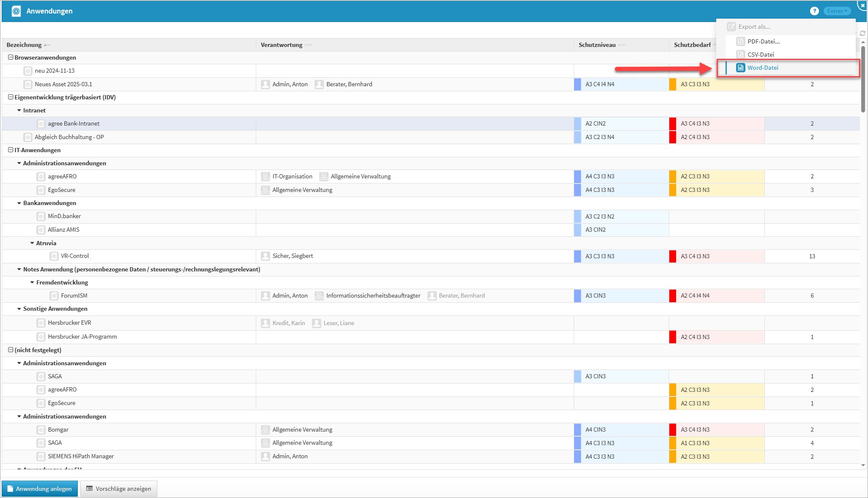Viewport: 868px width, 498px height.
Task: Click the Anwendung anlegen button
Action: 40,489
